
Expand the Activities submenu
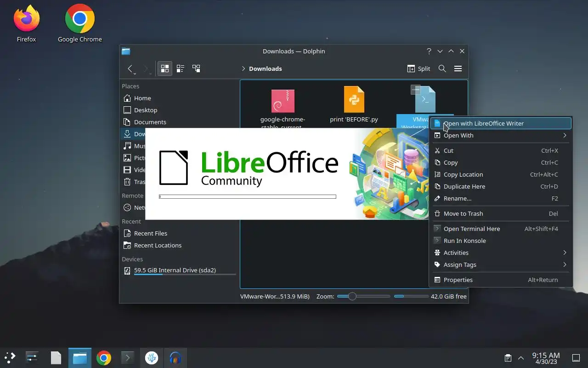(501, 253)
